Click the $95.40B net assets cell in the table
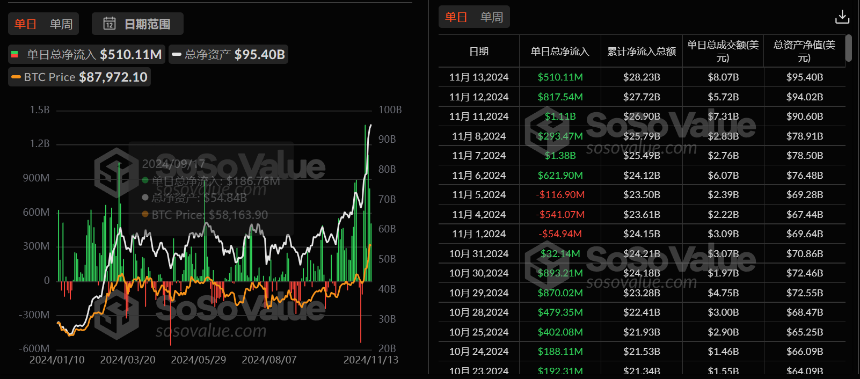Viewport: 860px width, 379px height. (x=805, y=77)
